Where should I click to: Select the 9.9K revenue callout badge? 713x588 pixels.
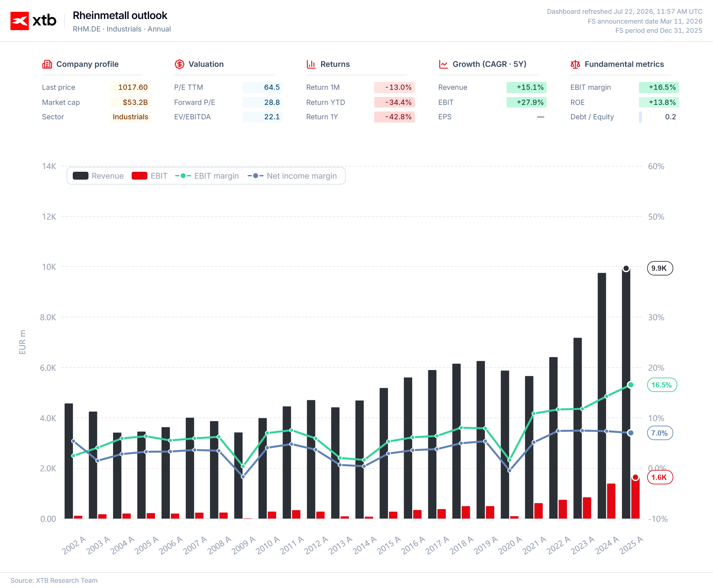(660, 268)
